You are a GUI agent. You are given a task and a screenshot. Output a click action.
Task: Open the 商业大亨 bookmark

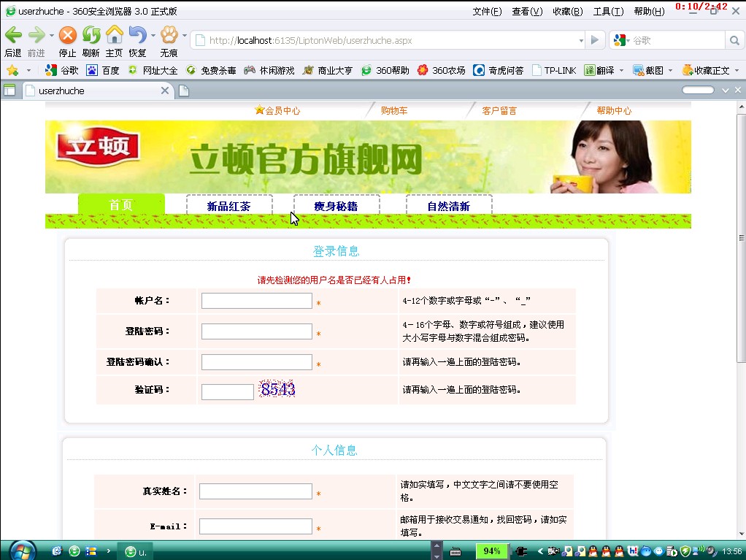[x=328, y=71]
